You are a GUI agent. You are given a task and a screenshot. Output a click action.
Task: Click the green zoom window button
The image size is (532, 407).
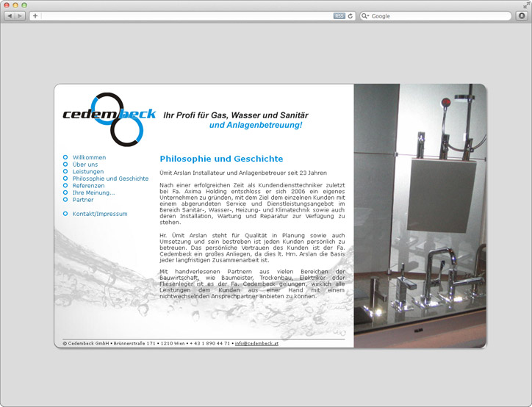pyautogui.click(x=24, y=5)
